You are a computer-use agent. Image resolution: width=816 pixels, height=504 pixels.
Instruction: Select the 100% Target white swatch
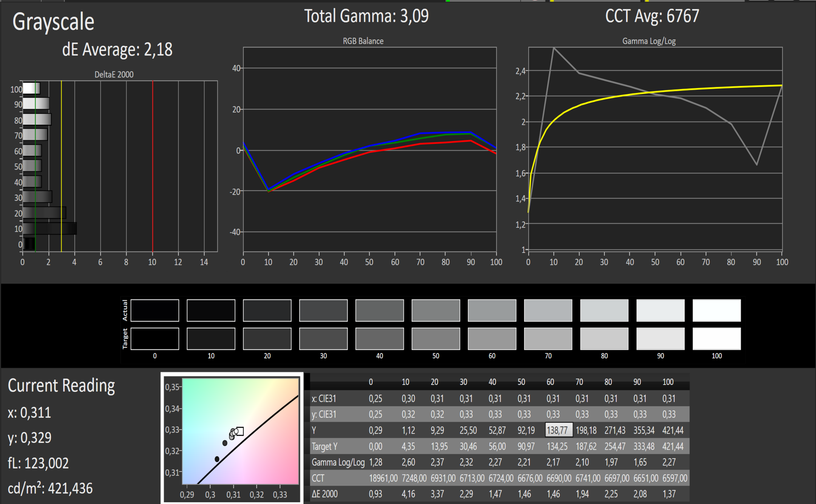click(x=717, y=338)
